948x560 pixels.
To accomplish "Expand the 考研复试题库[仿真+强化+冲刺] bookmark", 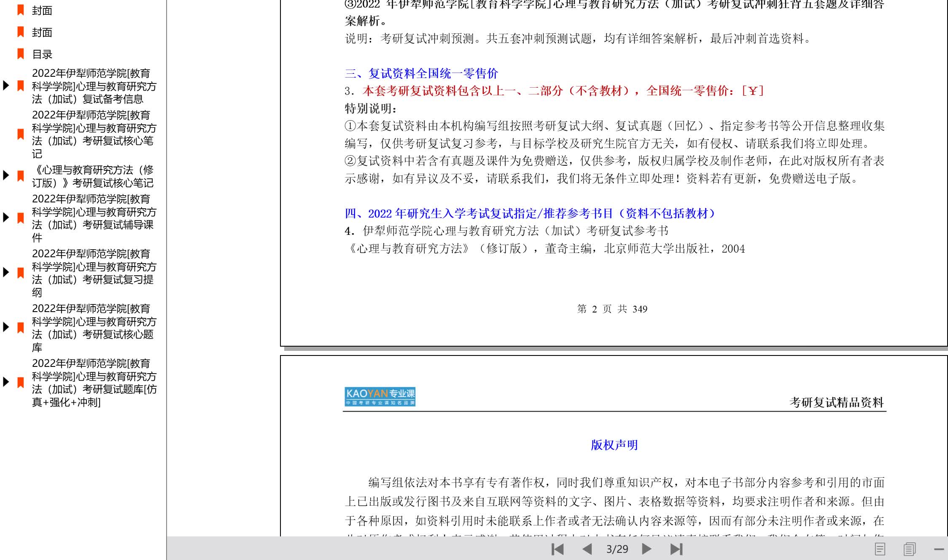I will (x=6, y=382).
